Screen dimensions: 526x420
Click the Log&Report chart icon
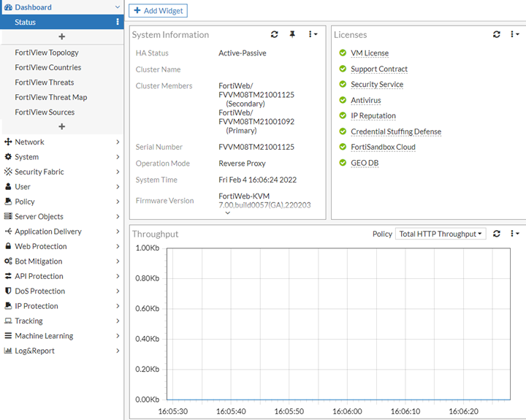pos(8,351)
